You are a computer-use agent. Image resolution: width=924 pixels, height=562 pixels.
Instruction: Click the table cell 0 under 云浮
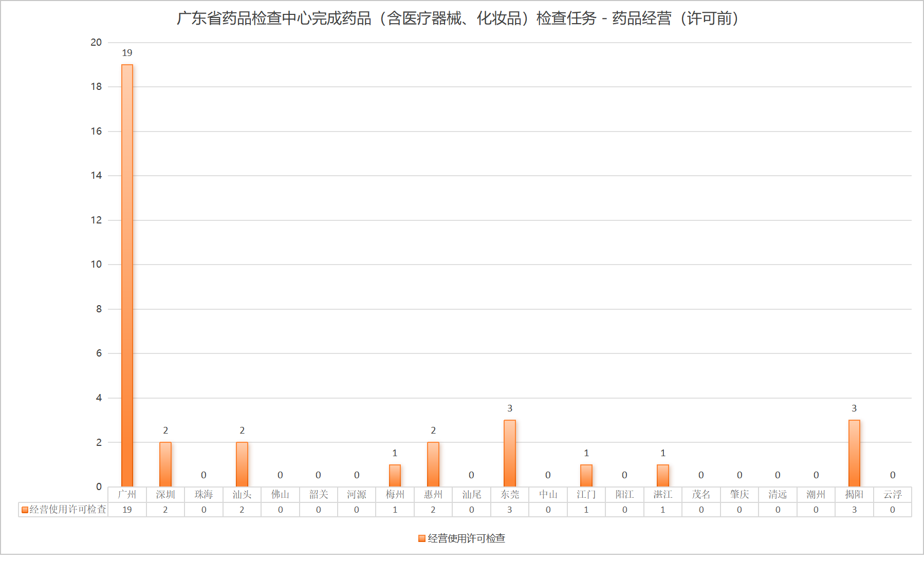point(893,510)
